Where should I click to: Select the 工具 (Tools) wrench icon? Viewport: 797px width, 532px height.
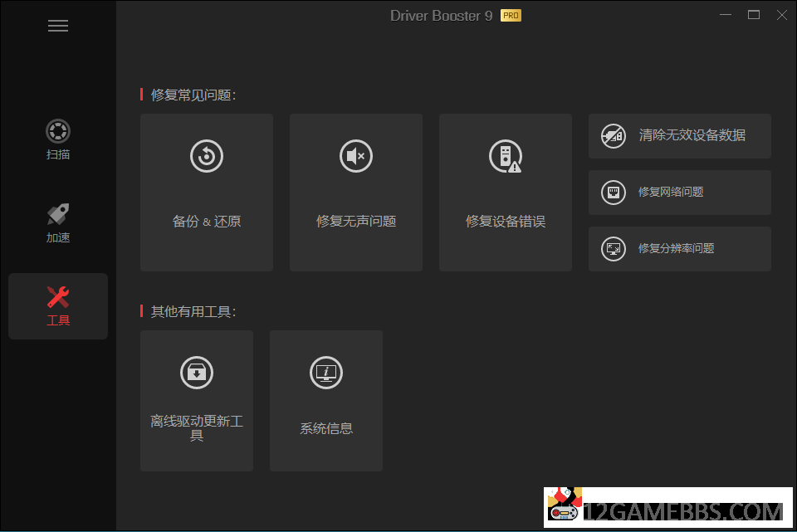(x=58, y=296)
